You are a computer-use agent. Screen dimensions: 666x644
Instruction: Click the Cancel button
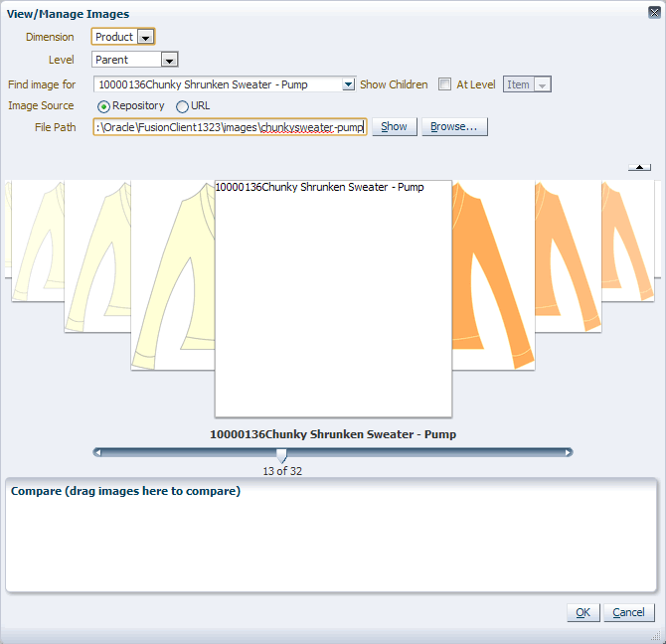[x=628, y=612]
